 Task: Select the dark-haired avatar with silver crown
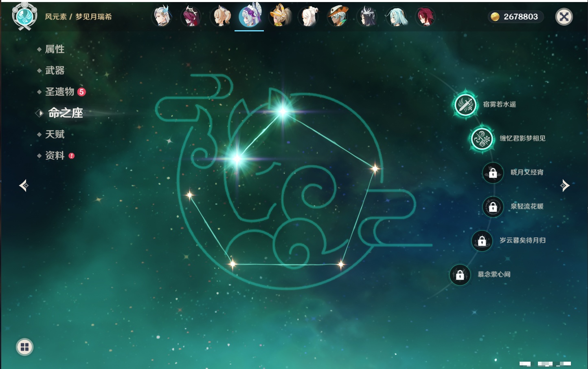pos(367,17)
